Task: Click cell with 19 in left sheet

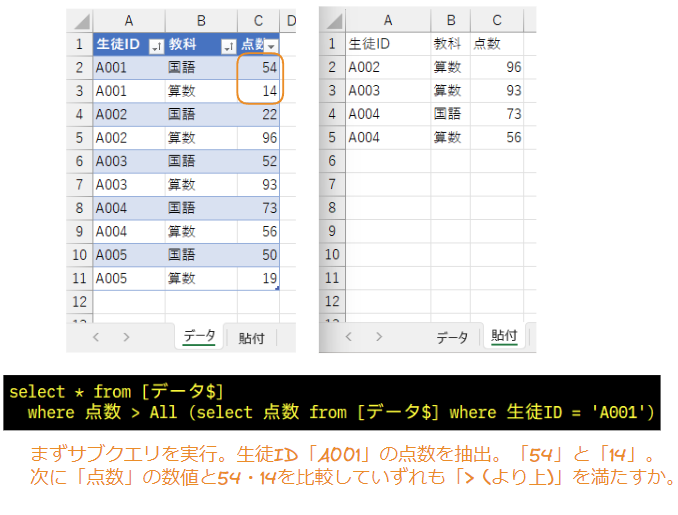Action: pos(258,278)
